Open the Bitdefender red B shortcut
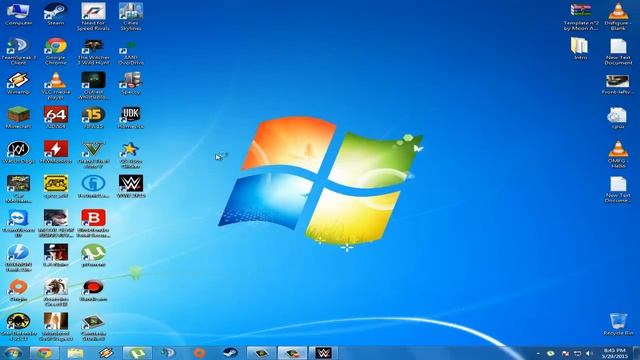Image resolution: width=640 pixels, height=360 pixels. (93, 223)
